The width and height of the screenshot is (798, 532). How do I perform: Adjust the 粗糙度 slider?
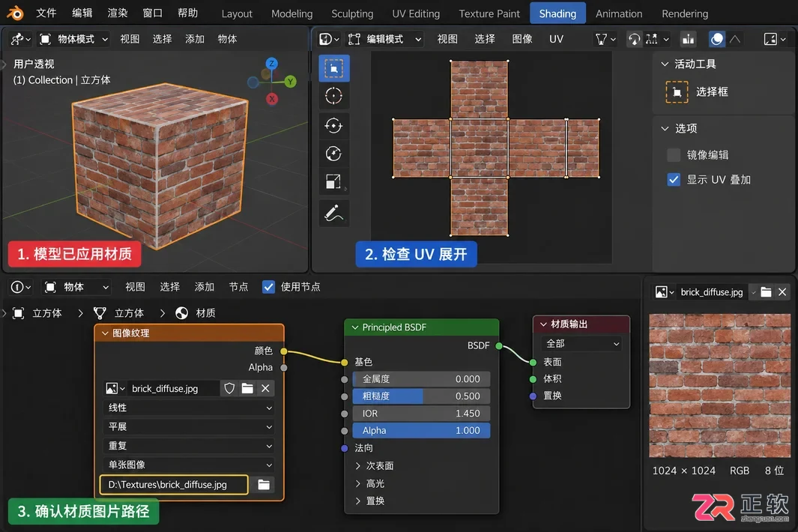coord(421,396)
